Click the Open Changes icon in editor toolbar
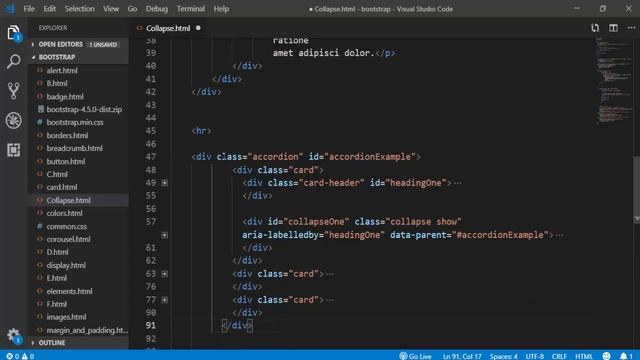Image resolution: width=640 pixels, height=360 pixels. pyautogui.click(x=595, y=28)
